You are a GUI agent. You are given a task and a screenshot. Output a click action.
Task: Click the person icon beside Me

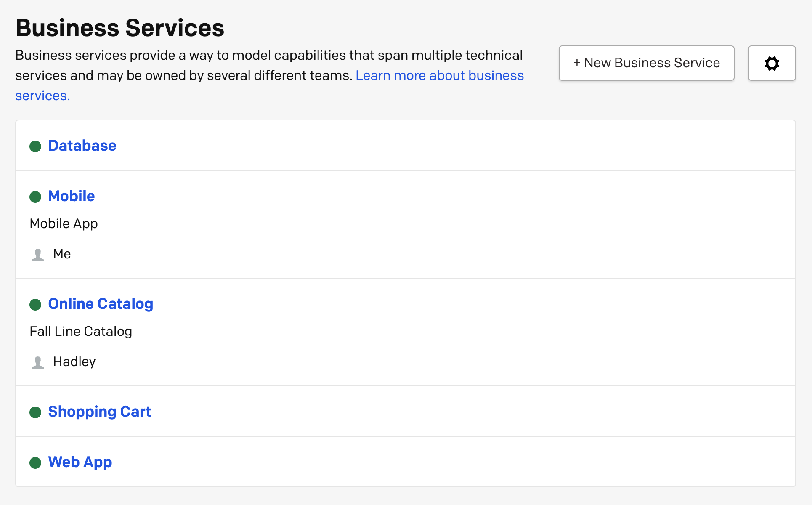pyautogui.click(x=38, y=255)
